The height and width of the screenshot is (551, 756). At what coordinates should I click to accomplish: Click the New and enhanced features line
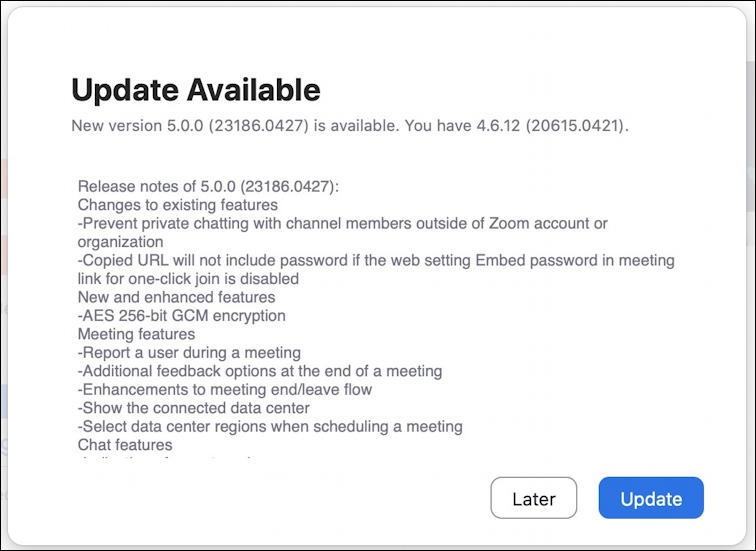pos(176,297)
